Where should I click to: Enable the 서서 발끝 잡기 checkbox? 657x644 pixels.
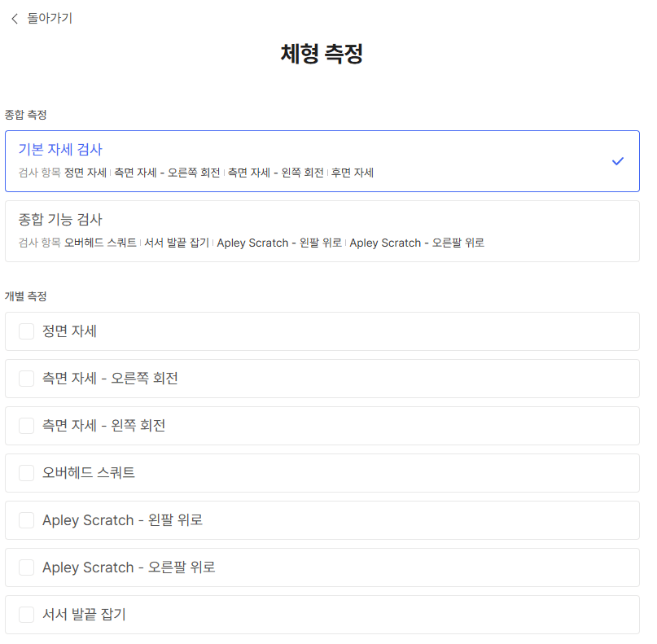[25, 615]
